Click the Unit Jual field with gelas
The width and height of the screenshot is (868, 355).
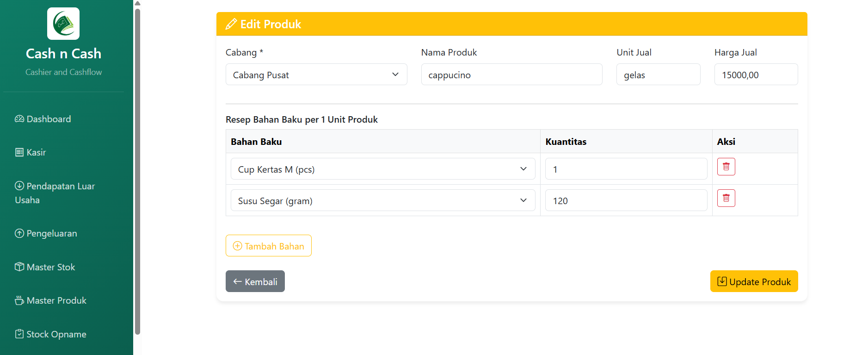coord(659,75)
